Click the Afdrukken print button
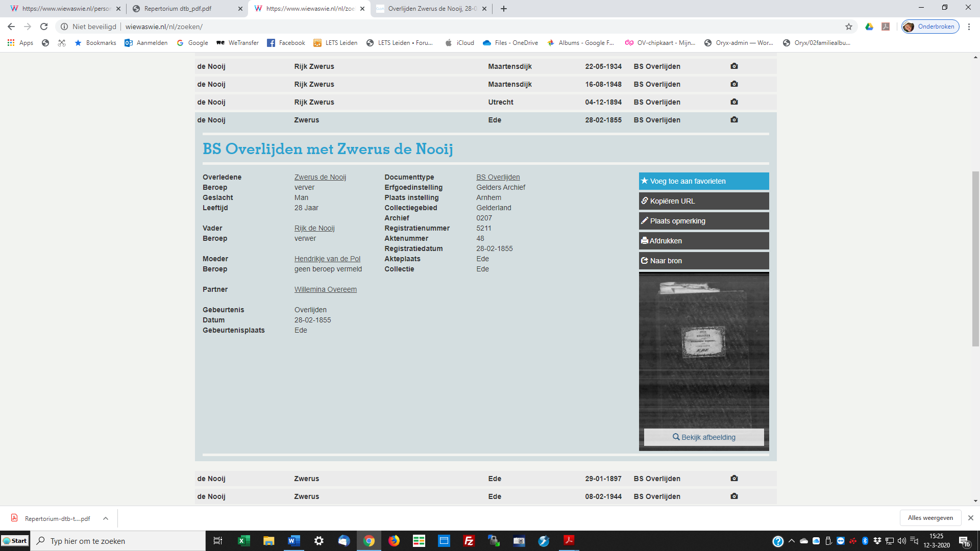The height and width of the screenshot is (551, 980). [703, 241]
